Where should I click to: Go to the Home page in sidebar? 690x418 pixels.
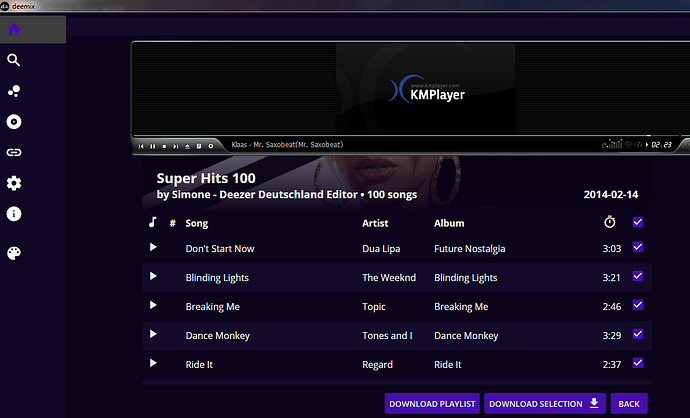coord(14,29)
